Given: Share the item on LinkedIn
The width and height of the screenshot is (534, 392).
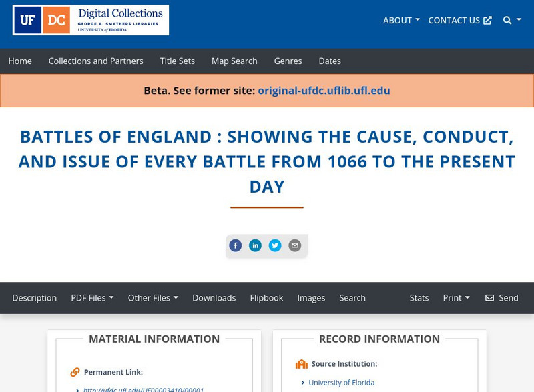Looking at the screenshot, I should tap(255, 245).
